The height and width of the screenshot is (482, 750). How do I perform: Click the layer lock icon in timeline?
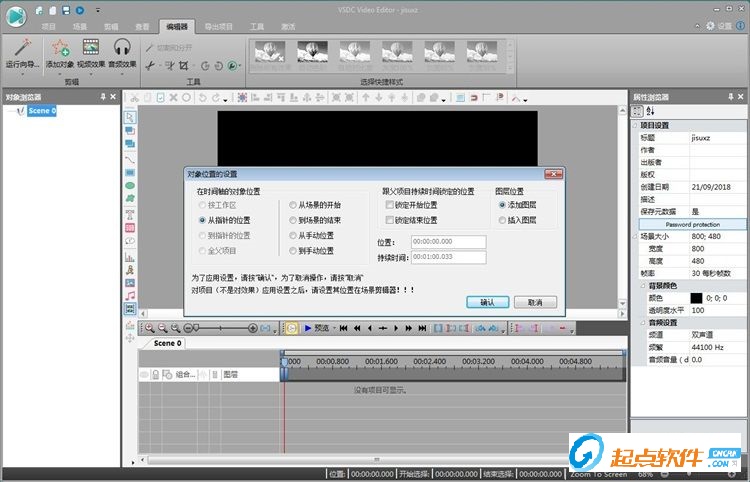(x=155, y=374)
